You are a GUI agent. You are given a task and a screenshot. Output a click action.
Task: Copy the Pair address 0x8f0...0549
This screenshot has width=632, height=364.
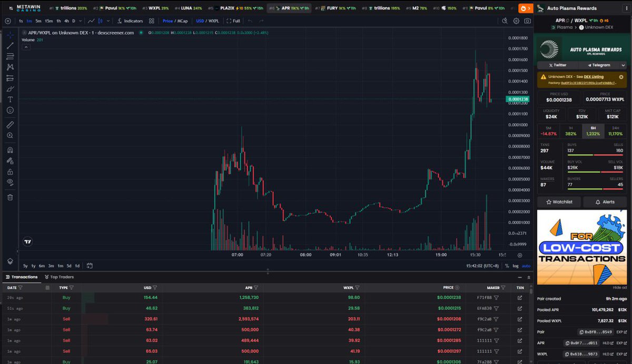click(596, 332)
